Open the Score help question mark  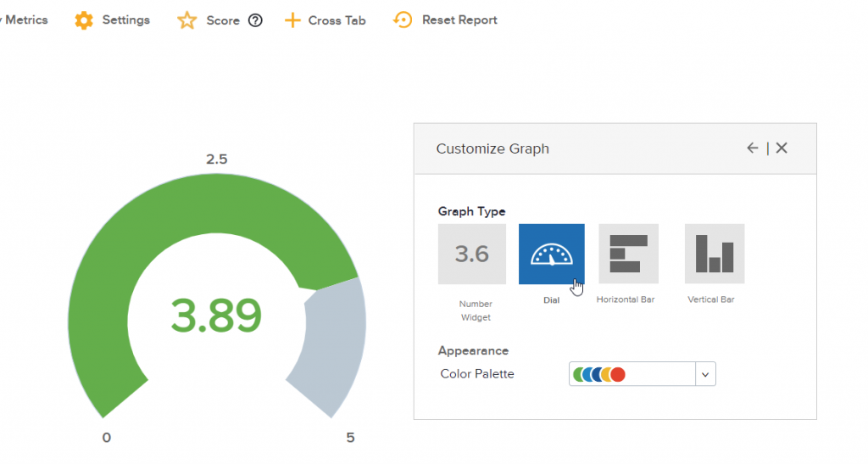255,20
